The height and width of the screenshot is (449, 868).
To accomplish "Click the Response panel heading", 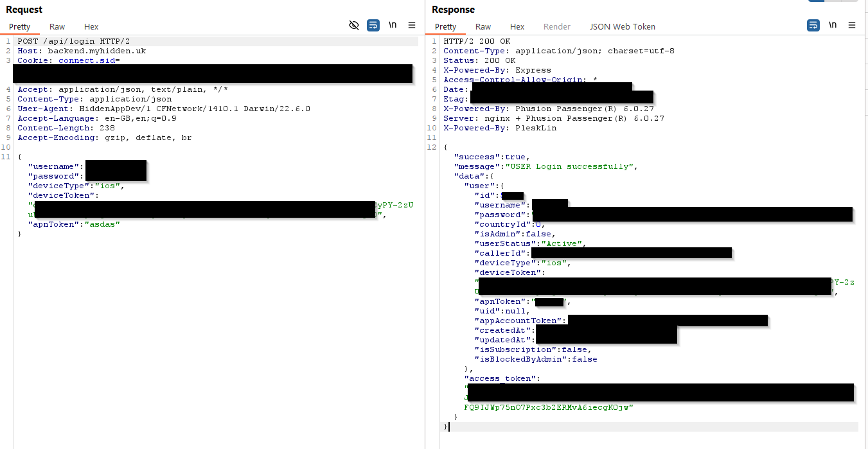I will click(453, 9).
